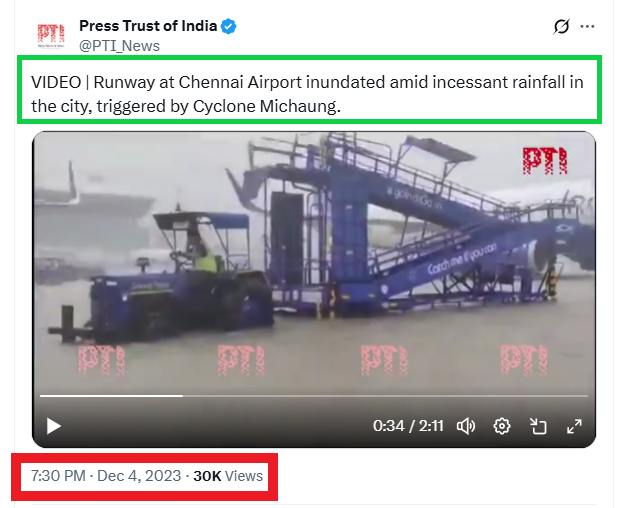Viewport: 627px width, 508px height.
Task: Open the three-dots more options menu
Action: (587, 26)
